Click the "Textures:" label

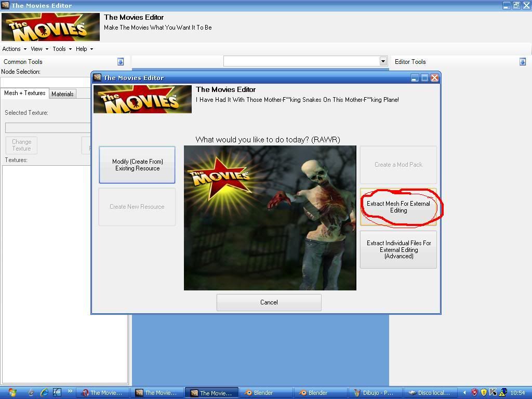16,160
